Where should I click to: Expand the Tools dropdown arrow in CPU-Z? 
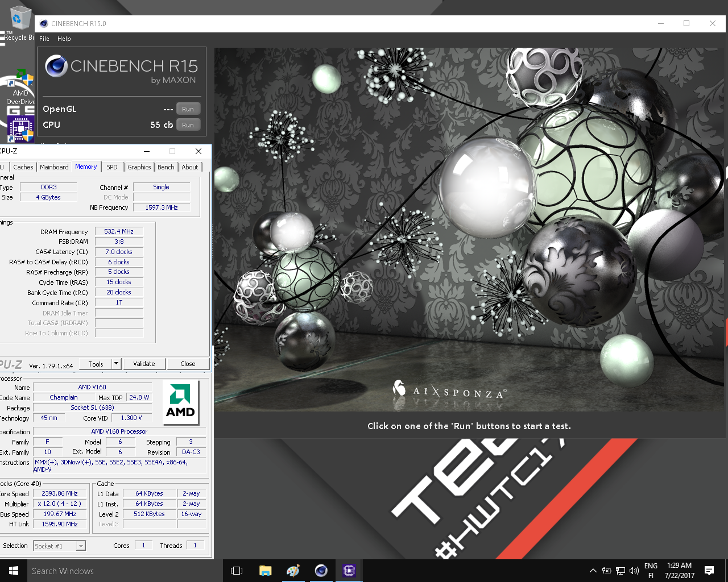pyautogui.click(x=116, y=364)
